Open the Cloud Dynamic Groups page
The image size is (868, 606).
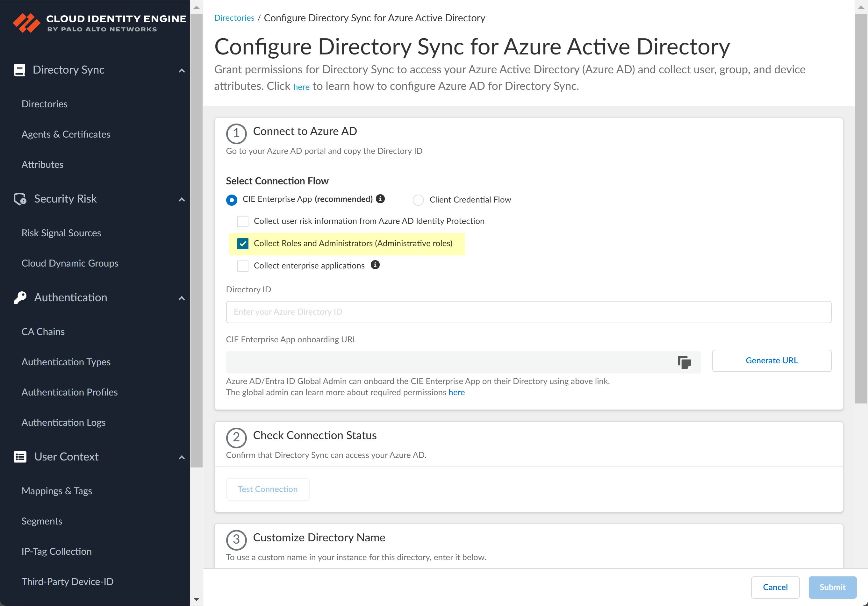click(x=70, y=263)
